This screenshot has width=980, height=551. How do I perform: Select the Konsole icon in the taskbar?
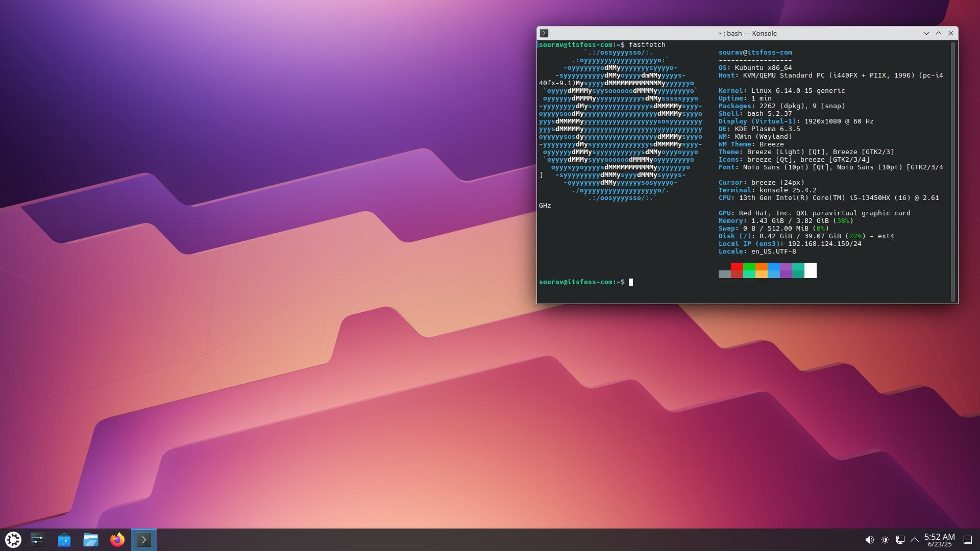coord(144,539)
